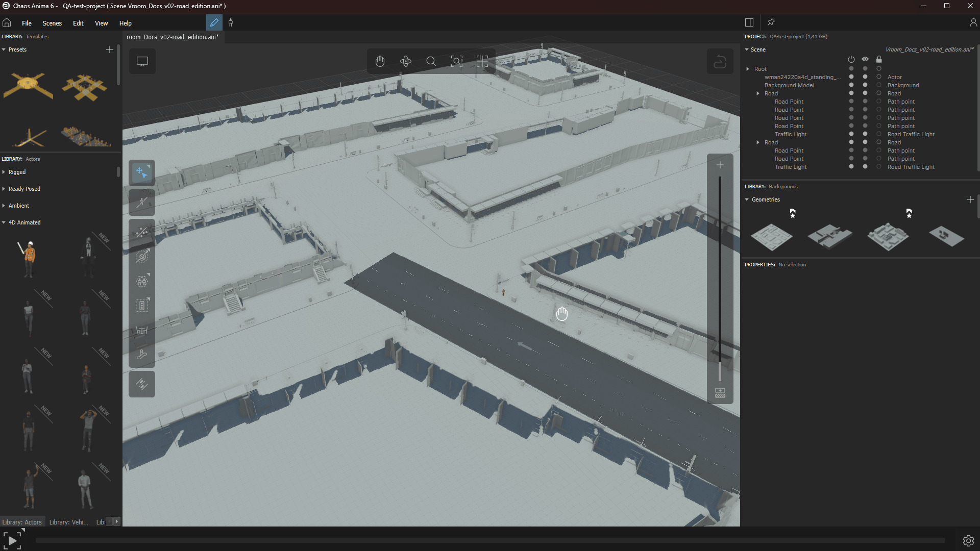Image resolution: width=980 pixels, height=551 pixels.
Task: Collapse the 4D Animated category
Action: tap(4, 222)
